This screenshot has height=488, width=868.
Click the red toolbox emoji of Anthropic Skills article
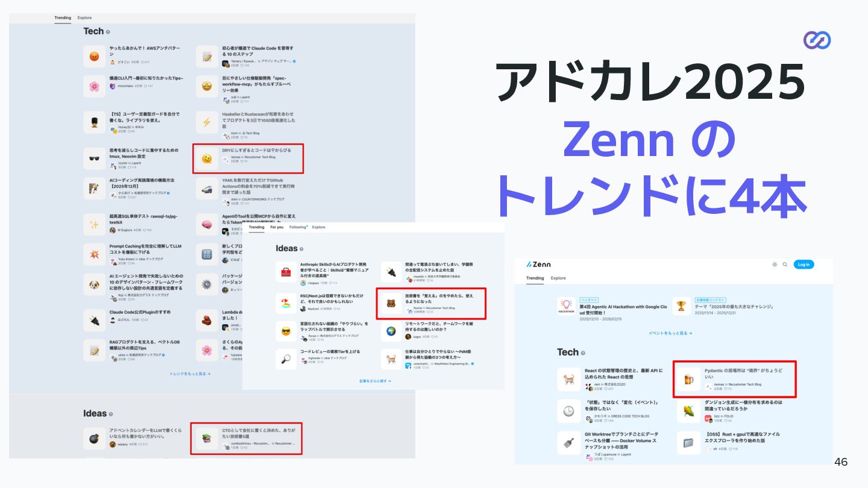[286, 272]
